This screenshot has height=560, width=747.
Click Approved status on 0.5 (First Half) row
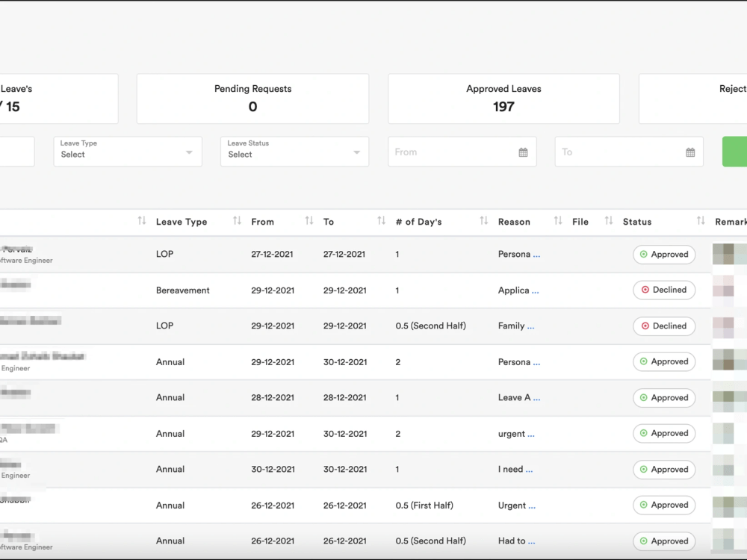[x=664, y=505]
